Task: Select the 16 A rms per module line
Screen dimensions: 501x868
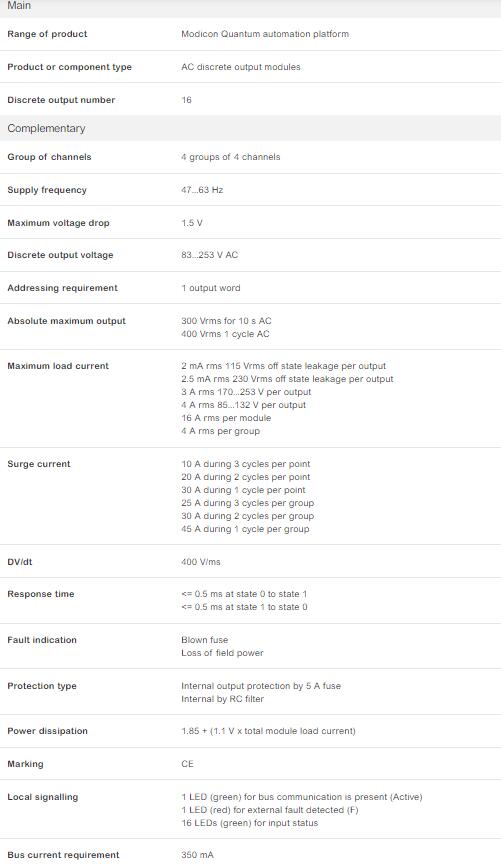Action: [x=226, y=418]
